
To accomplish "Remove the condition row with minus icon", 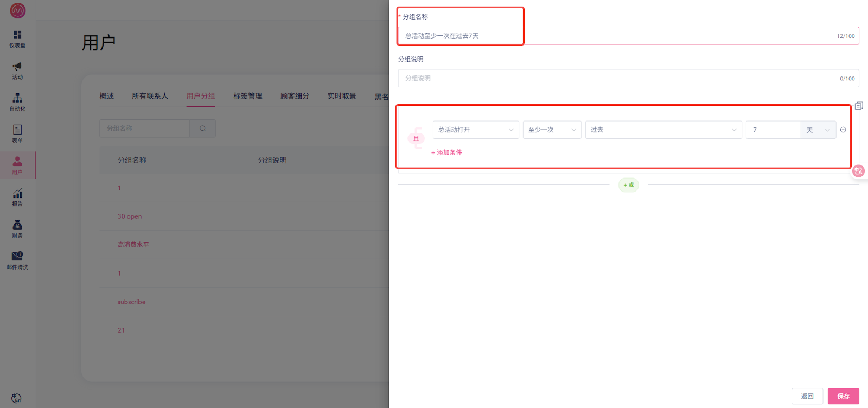I will 843,130.
